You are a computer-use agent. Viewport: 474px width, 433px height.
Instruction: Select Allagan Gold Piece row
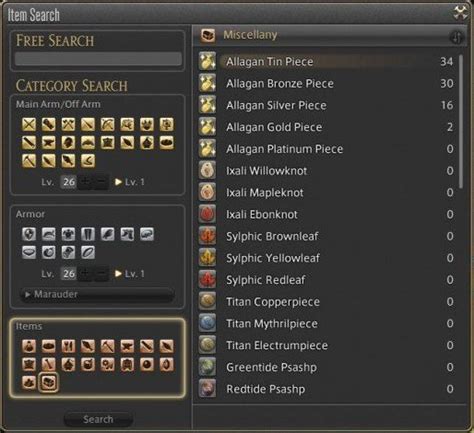click(327, 127)
